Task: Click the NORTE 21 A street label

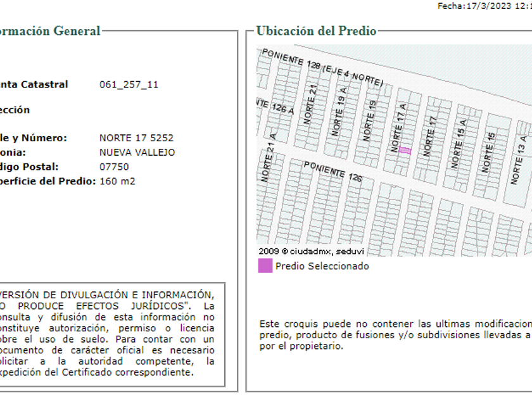Action: coord(269,157)
